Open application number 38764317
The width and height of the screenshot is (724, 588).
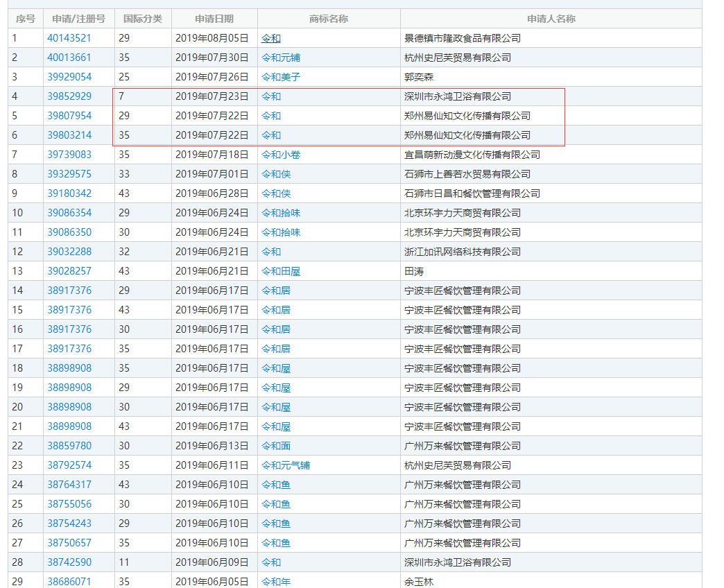69,485
